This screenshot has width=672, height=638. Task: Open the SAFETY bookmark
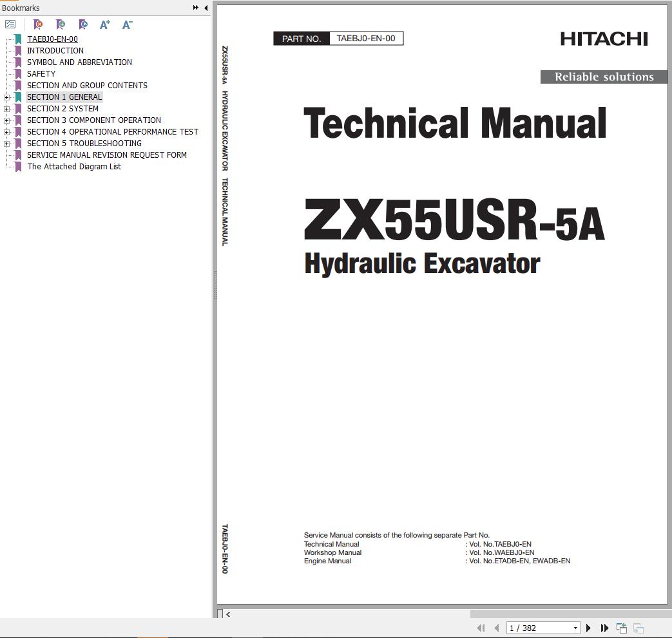tap(41, 73)
